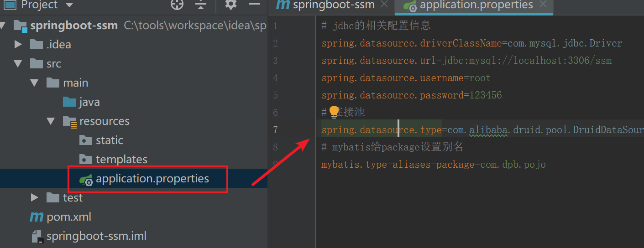Expand the test folder arrow
The height and width of the screenshot is (248, 644).
34,197
